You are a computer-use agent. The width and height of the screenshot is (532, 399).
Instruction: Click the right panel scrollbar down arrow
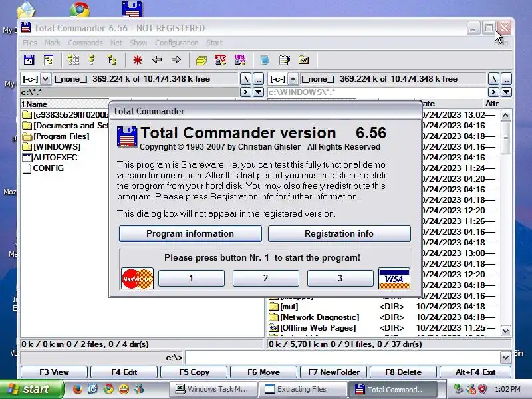point(505,331)
